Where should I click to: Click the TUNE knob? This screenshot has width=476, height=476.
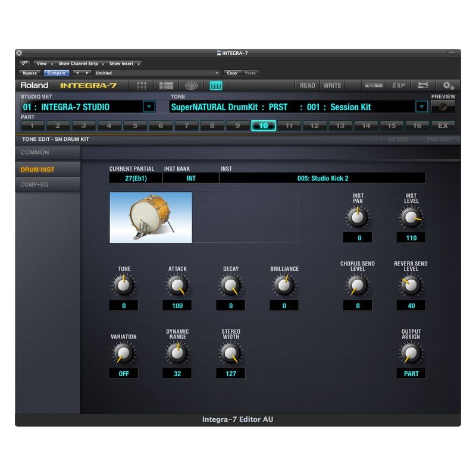coord(124,285)
